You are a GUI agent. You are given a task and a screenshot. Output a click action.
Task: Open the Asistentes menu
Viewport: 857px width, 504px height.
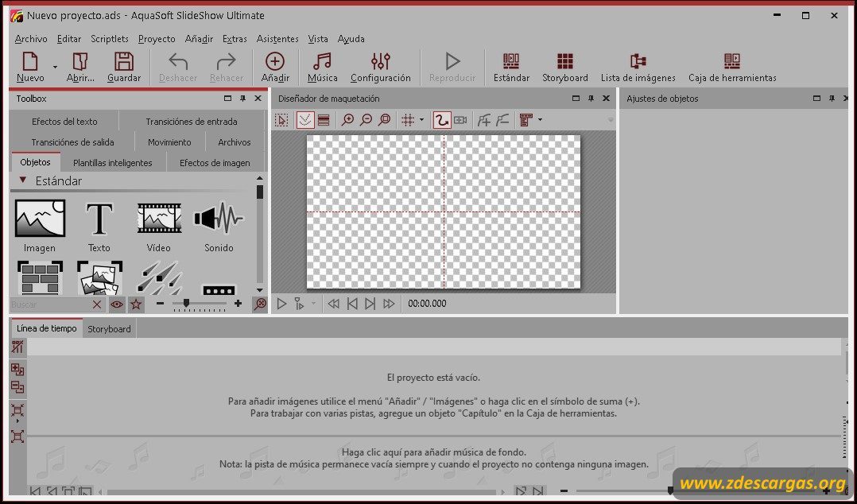pos(277,39)
